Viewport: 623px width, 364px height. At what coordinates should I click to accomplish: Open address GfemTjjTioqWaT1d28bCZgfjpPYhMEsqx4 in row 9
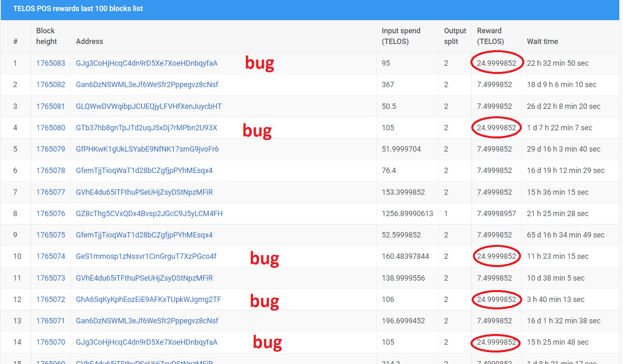coord(144,235)
